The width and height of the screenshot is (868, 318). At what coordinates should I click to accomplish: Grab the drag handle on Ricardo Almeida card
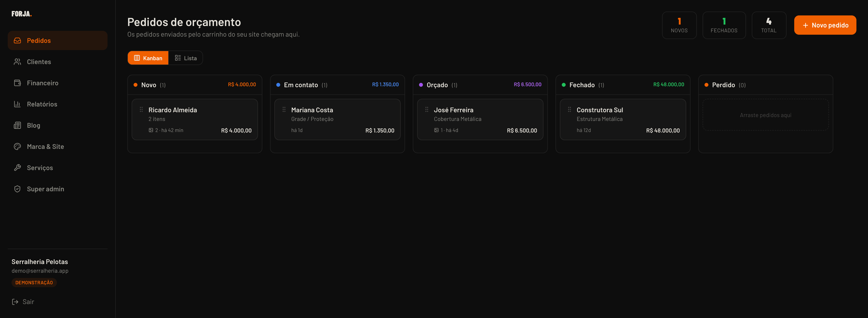point(141,109)
